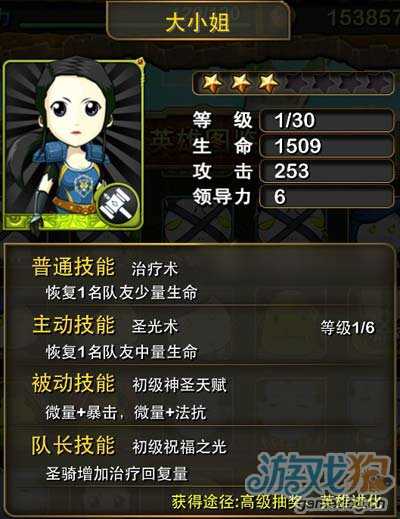
Task: Tap the dimmed empty star slots
Action: (337, 82)
